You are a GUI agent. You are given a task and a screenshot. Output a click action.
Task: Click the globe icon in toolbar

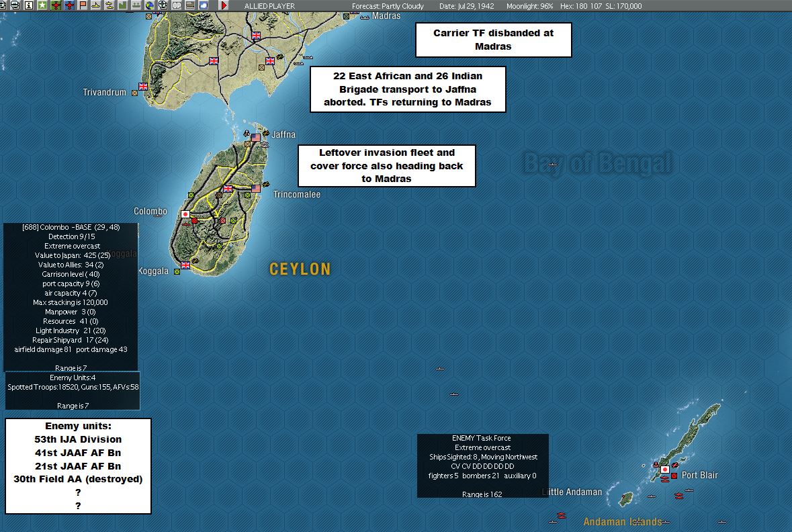coord(150,5)
